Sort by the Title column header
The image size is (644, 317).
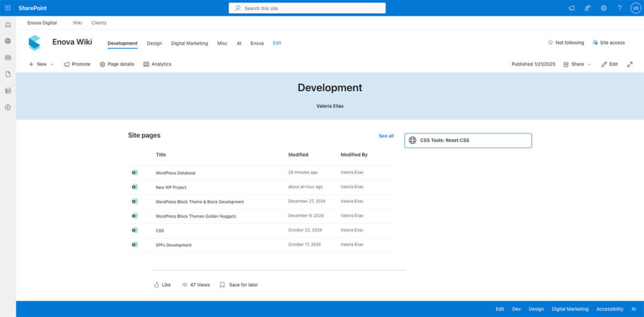pyautogui.click(x=160, y=155)
